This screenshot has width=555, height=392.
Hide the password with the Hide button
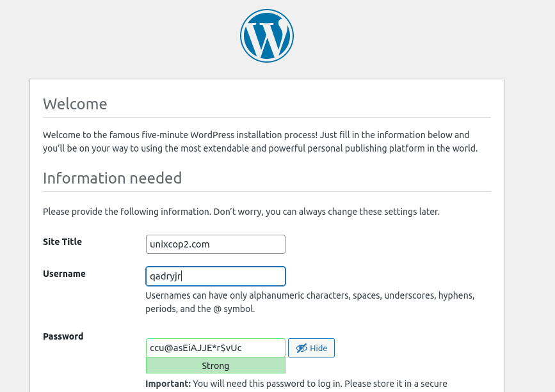coord(311,348)
